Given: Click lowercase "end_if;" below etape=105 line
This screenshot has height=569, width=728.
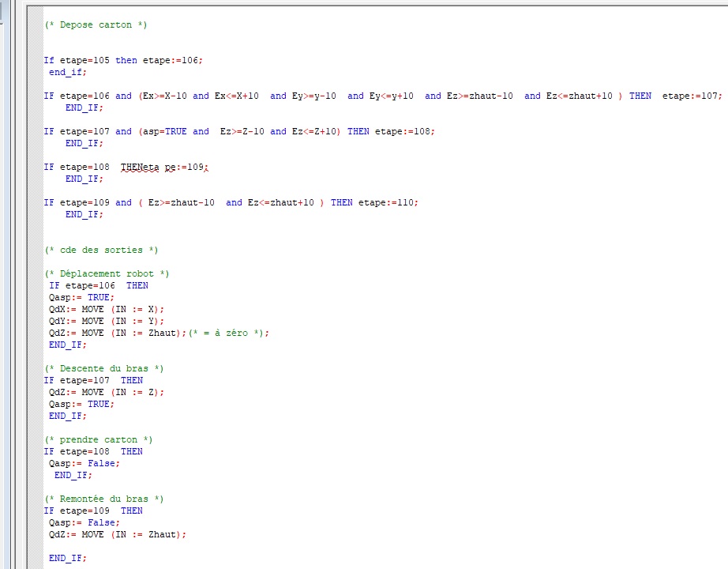Looking at the screenshot, I should pyautogui.click(x=68, y=72).
